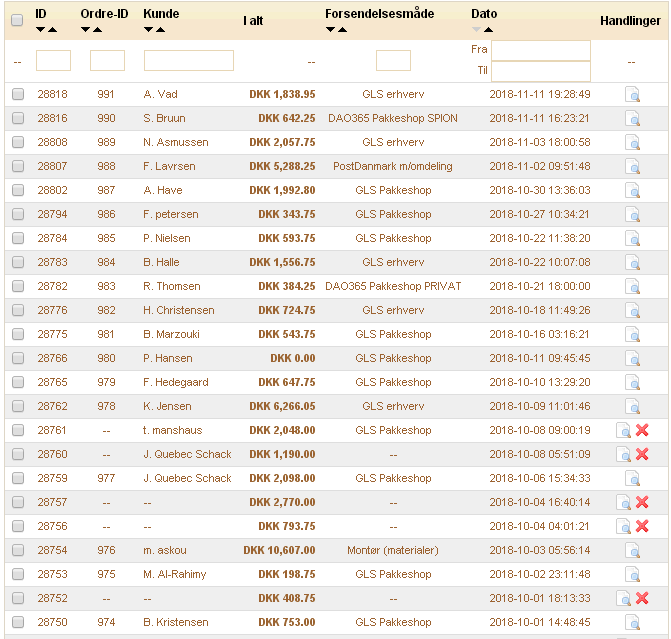Sort Dato column ascending
The height and width of the screenshot is (639, 671).
coord(488,30)
